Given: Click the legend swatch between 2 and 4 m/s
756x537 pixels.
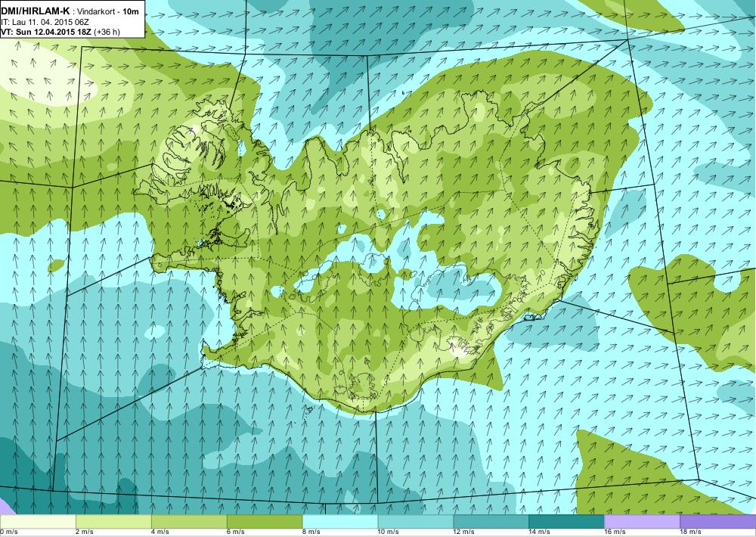Looking at the screenshot, I should (113, 521).
